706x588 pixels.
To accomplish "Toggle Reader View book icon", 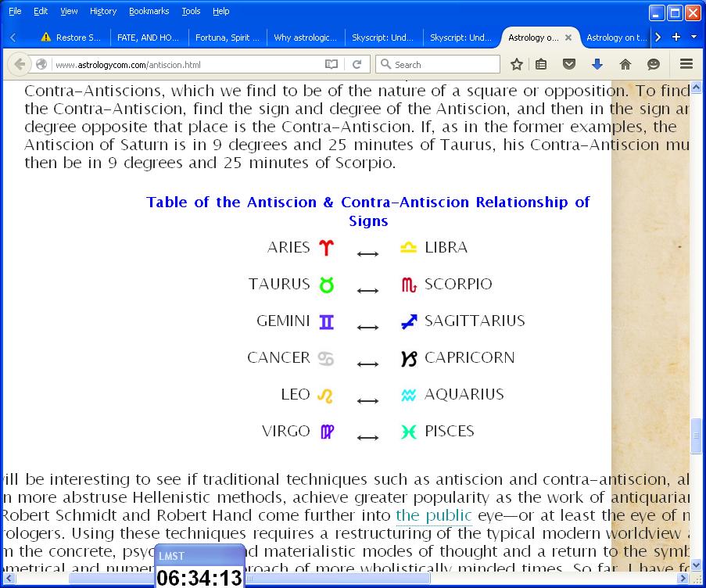I will click(331, 64).
